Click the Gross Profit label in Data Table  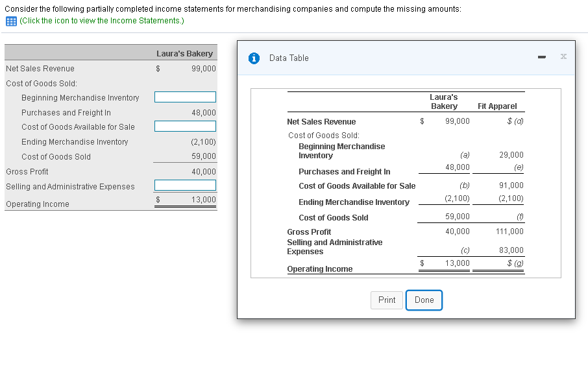coord(309,232)
